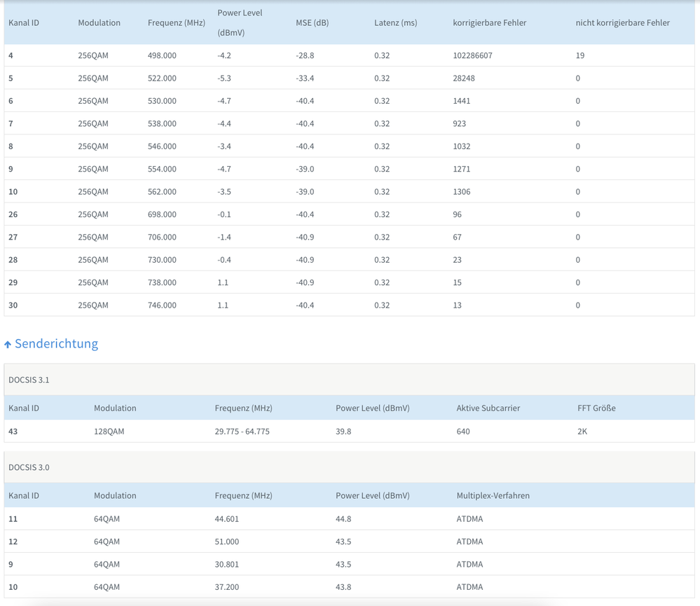Select correctable errors value 1306
This screenshot has height=606, width=700.
(x=462, y=192)
